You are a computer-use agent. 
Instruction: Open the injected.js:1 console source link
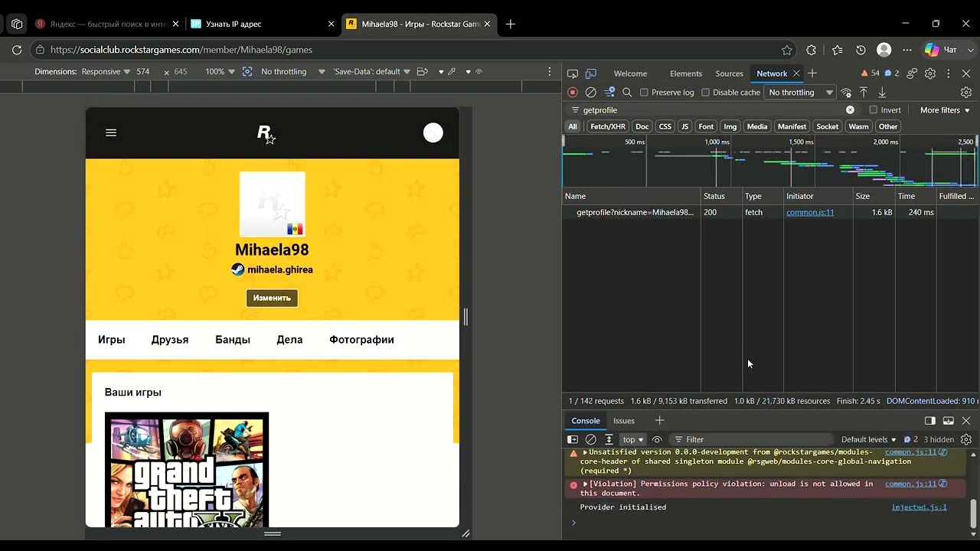click(x=919, y=507)
